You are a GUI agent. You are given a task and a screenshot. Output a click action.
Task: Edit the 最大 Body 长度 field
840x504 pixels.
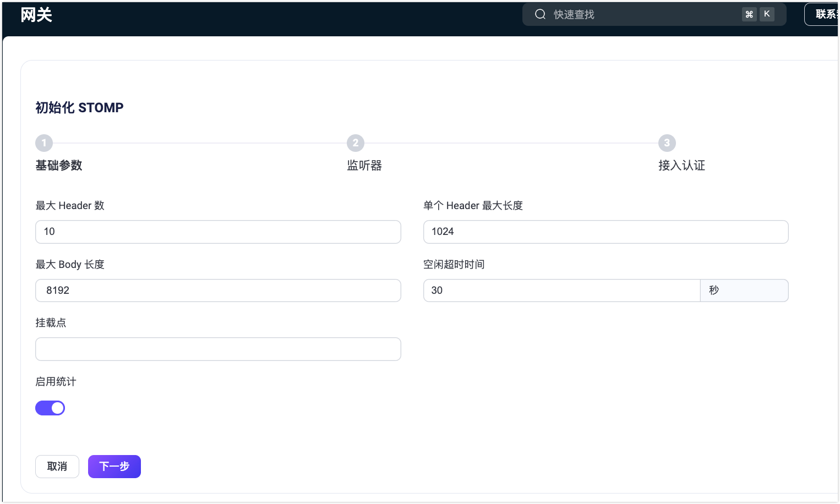click(x=218, y=291)
